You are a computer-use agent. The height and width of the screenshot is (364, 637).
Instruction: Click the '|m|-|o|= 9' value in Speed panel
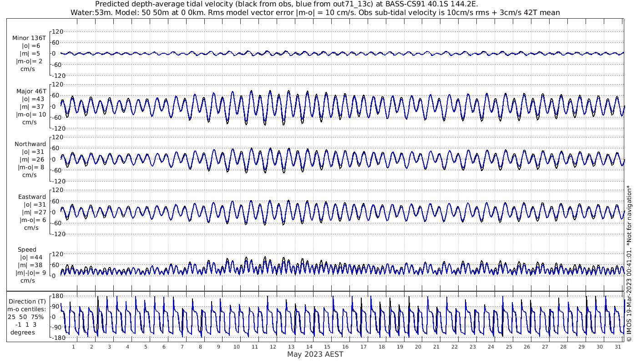31,273
